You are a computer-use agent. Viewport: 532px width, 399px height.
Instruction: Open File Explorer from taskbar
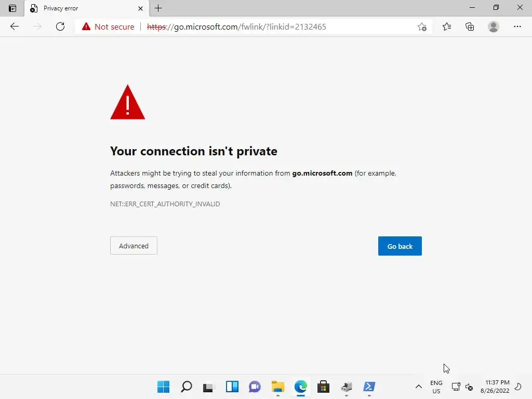point(277,387)
